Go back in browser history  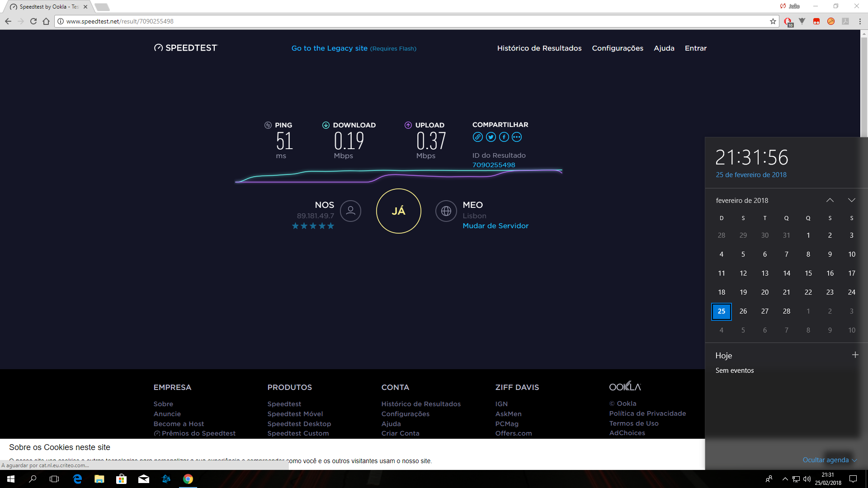click(x=8, y=21)
